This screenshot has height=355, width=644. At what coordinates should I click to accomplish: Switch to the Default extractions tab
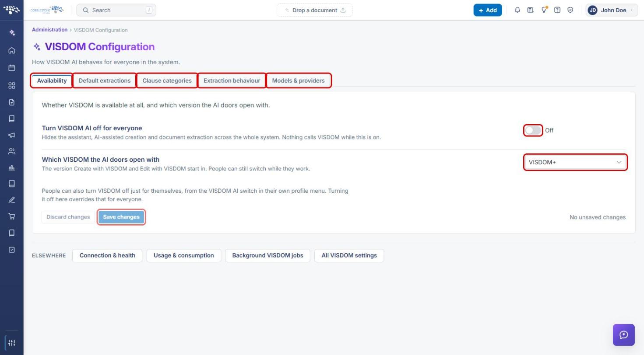(105, 80)
